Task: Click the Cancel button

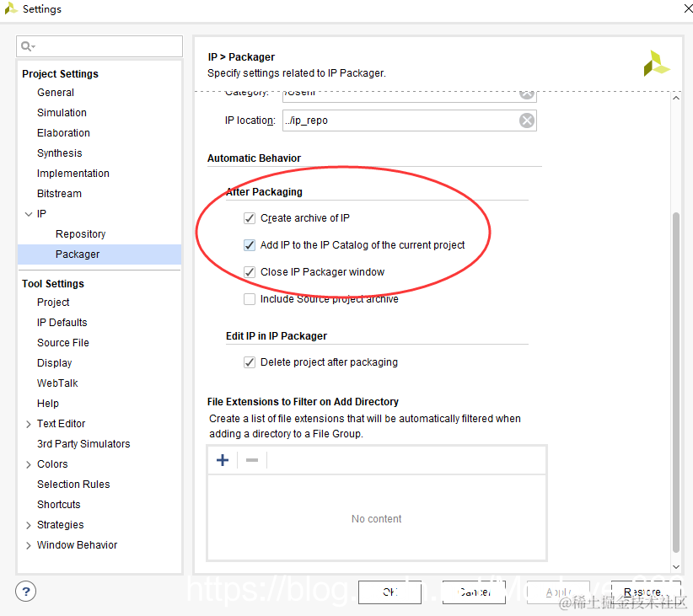Action: click(474, 592)
